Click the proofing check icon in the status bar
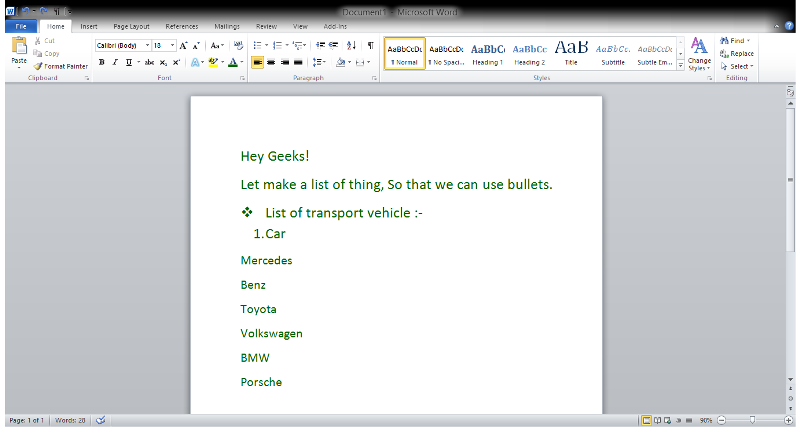 101,420
